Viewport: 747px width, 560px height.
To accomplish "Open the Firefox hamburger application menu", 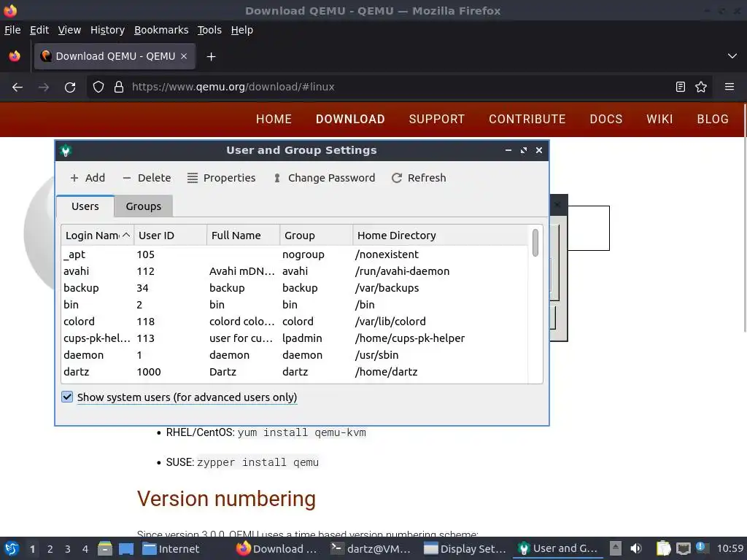I will click(x=729, y=87).
